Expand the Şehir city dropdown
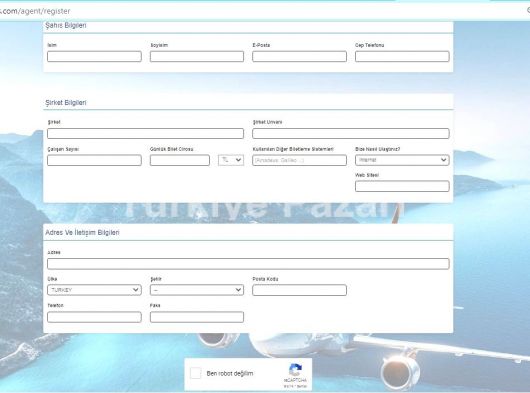 (x=197, y=290)
